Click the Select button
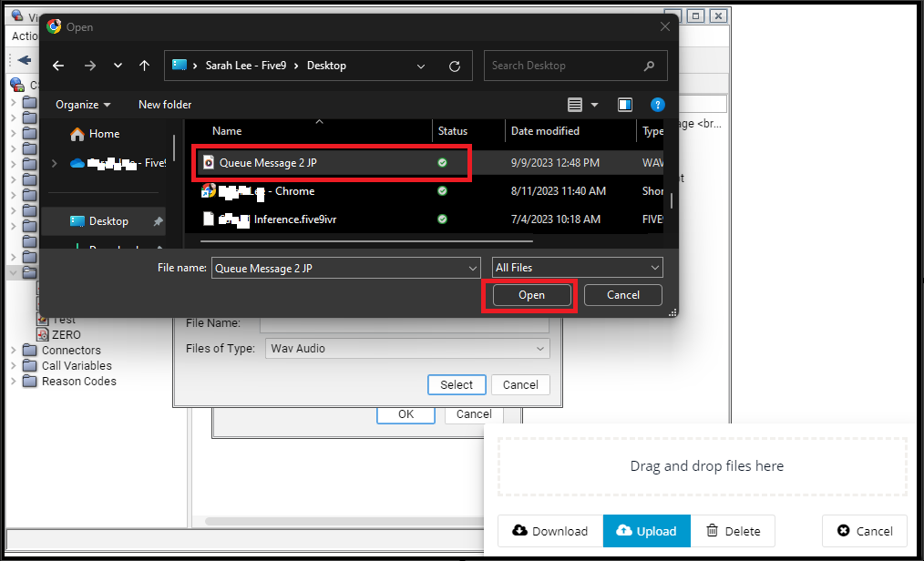924x561 pixels. coord(457,385)
